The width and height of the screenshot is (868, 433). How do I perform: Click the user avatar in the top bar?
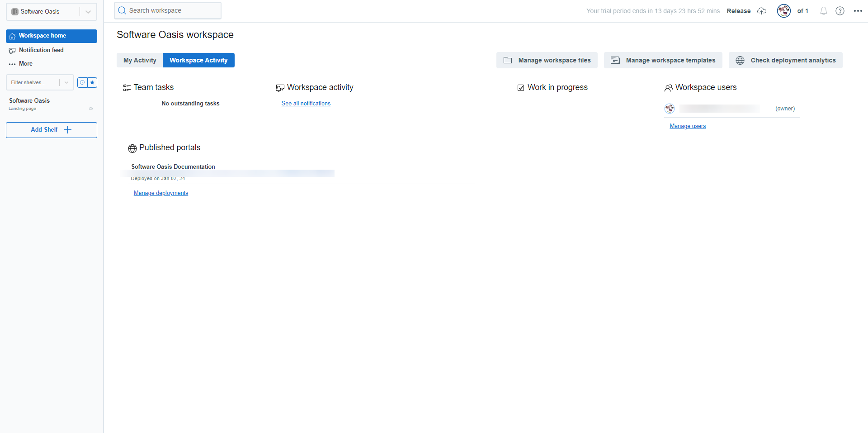[x=783, y=11]
